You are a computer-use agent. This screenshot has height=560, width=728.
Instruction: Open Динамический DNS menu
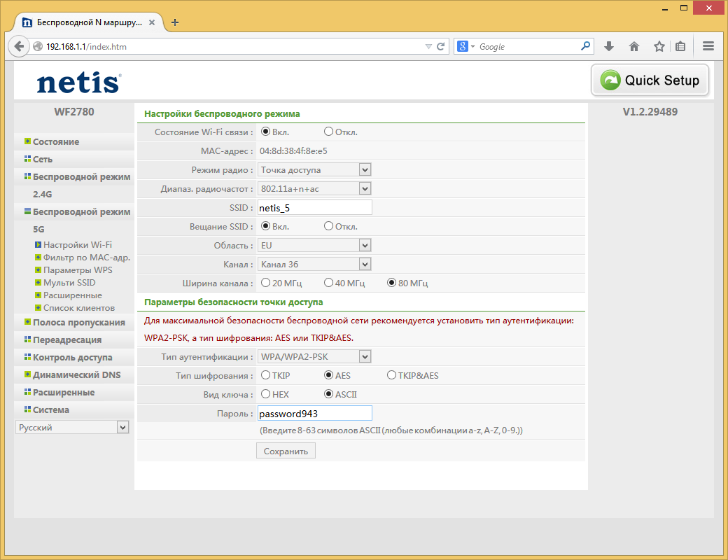pos(76,374)
